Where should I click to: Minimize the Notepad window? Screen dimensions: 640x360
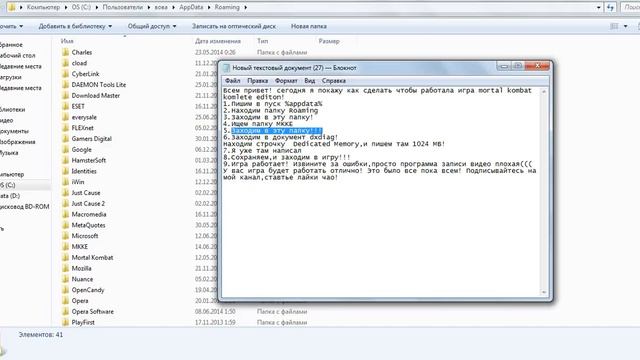[504, 66]
